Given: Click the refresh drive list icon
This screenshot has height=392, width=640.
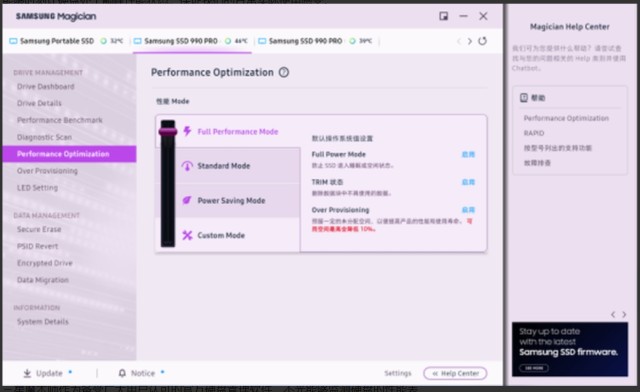Looking at the screenshot, I should click(482, 41).
